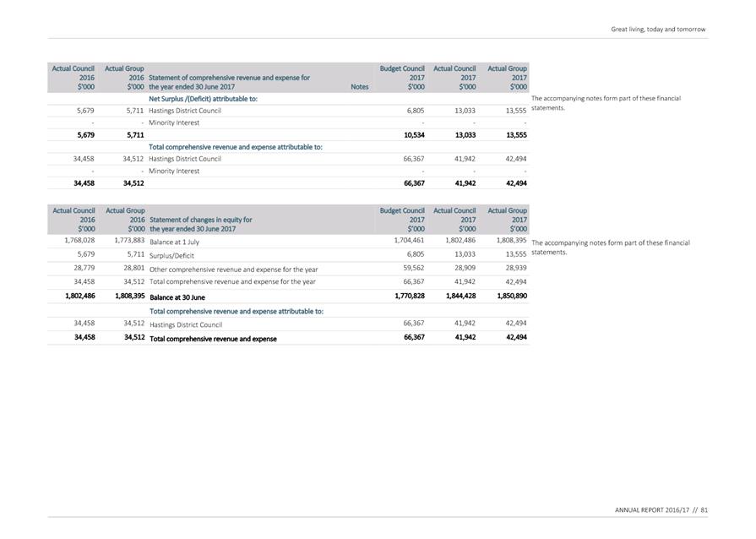
Task: Click the value 1,768,028 in Balance at 1 July row
Action: (x=79, y=240)
